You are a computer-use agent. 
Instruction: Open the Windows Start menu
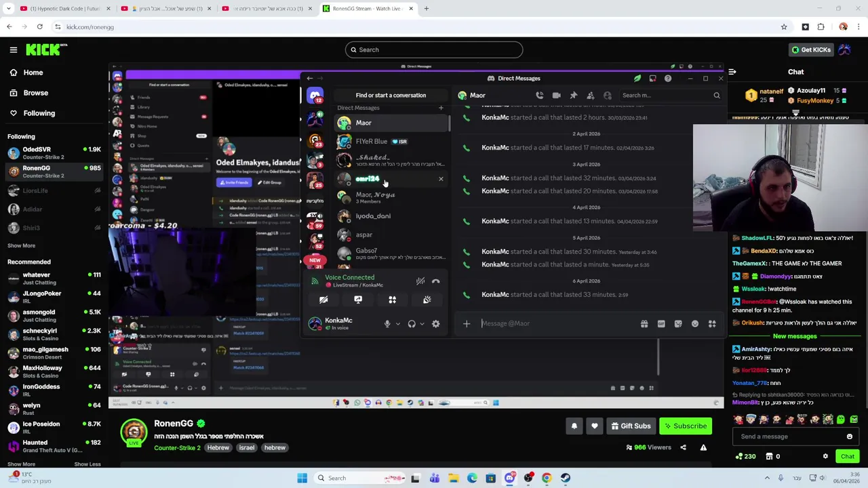pos(302,478)
